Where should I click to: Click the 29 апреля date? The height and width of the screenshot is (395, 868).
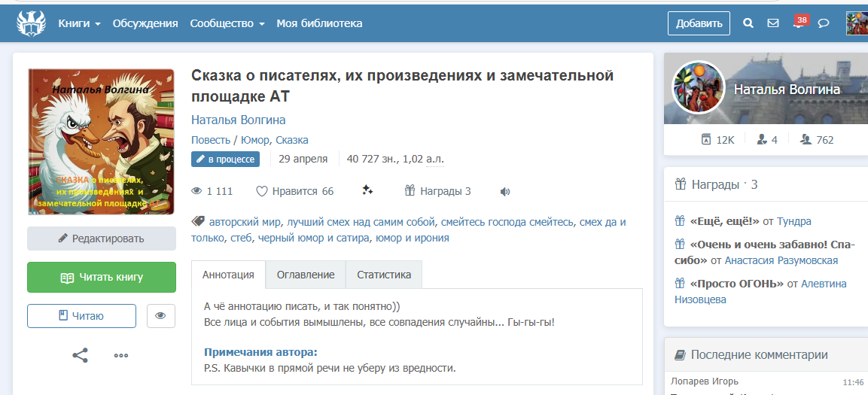(303, 160)
